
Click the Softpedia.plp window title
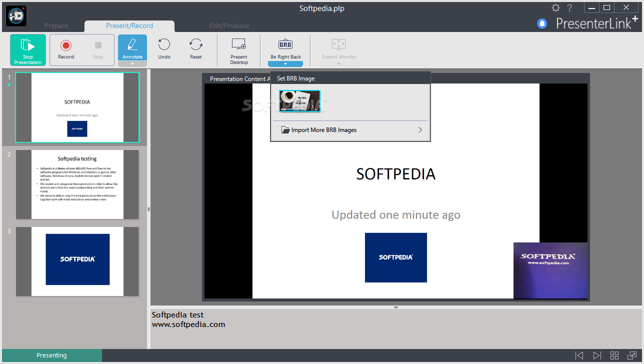point(322,8)
